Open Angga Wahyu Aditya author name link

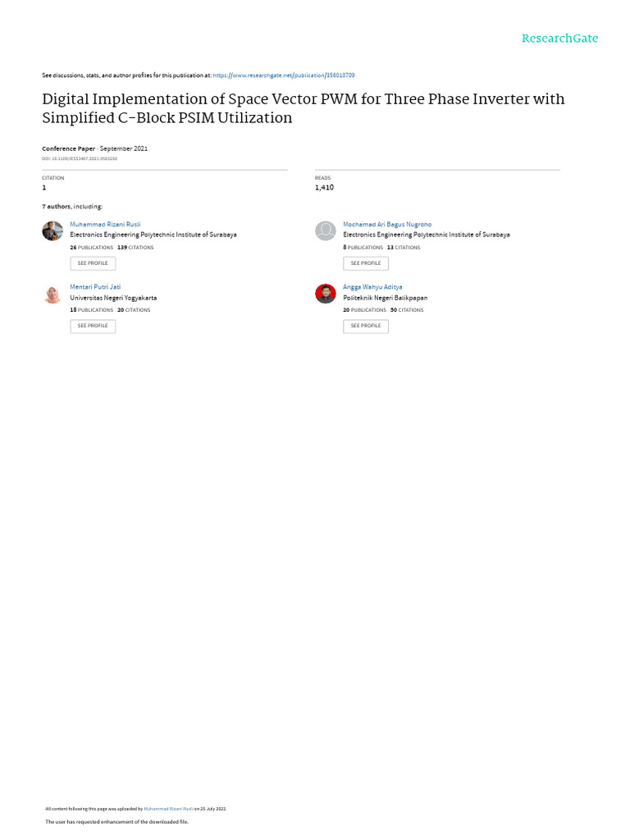pos(373,287)
